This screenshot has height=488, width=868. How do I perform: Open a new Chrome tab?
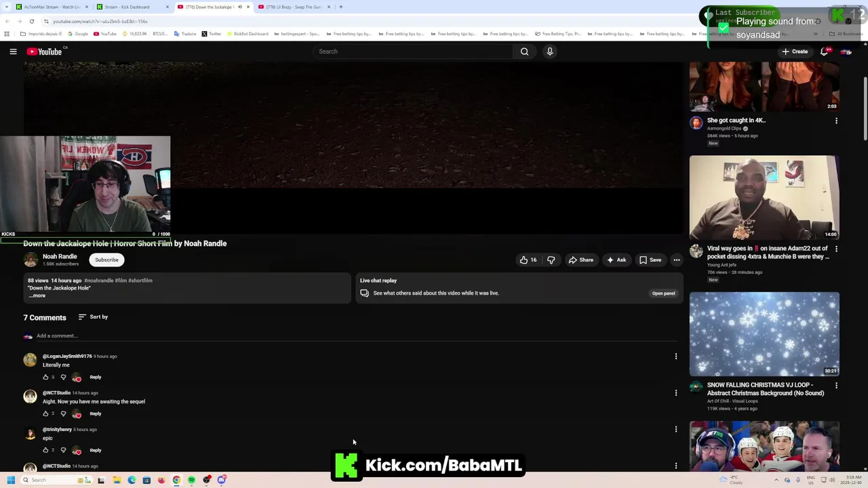click(x=340, y=7)
